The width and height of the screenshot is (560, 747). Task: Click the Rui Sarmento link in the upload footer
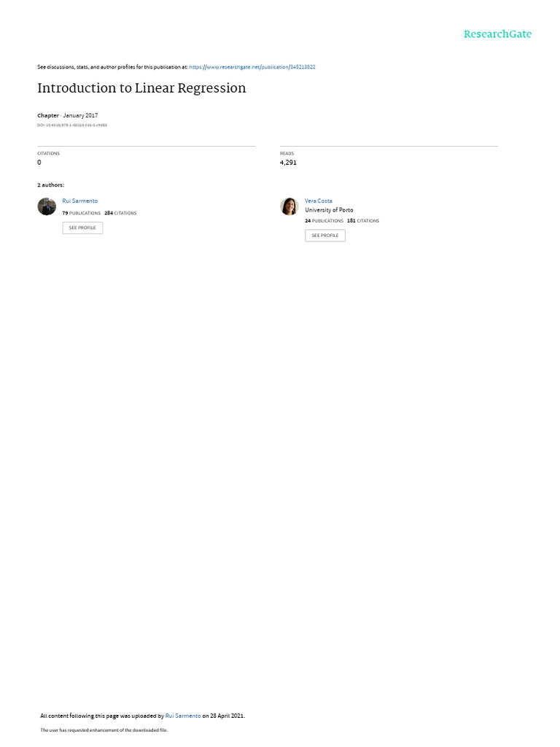point(183,716)
